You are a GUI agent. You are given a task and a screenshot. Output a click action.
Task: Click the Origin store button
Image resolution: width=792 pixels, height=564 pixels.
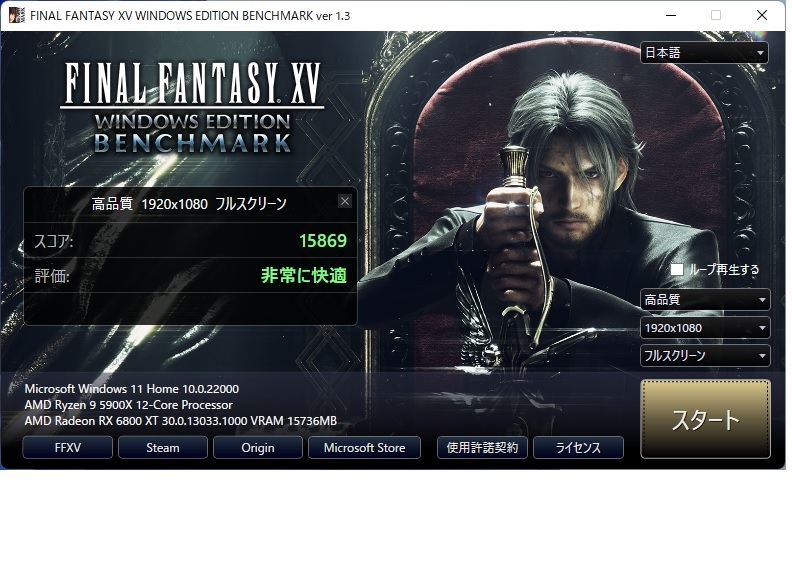[258, 448]
